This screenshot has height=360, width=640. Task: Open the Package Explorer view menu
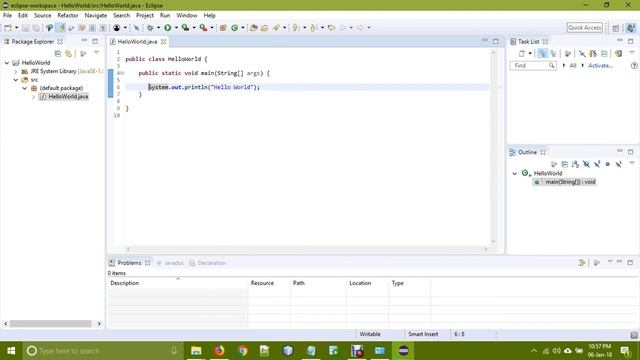97,53
